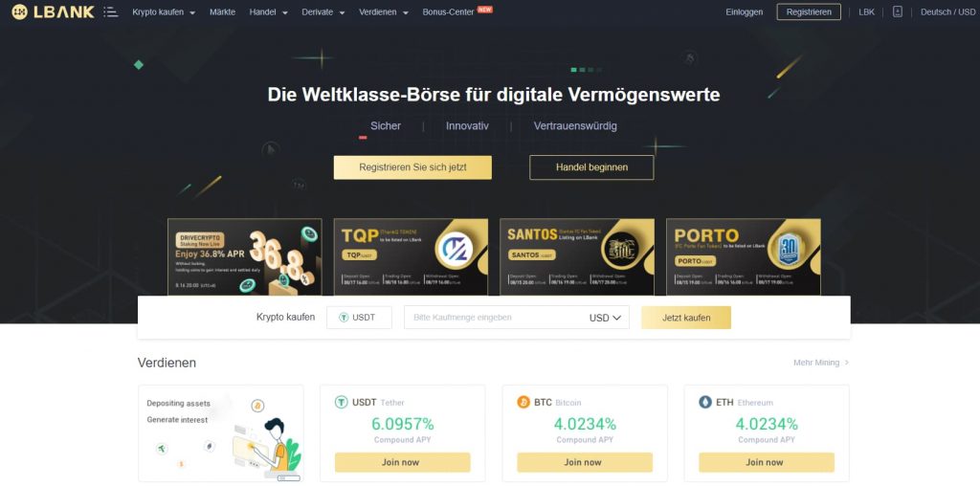
Task: Click the Ethereum ETH coin icon
Action: click(x=705, y=403)
